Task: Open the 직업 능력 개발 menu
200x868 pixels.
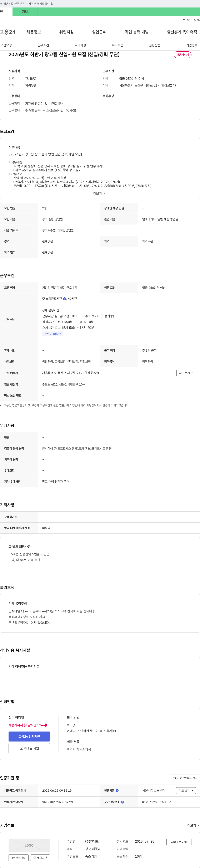Action: tap(137, 32)
